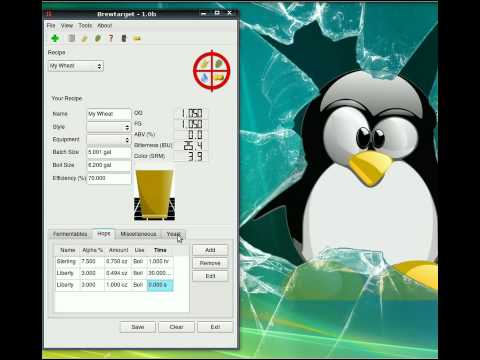Switch to the Yeast tab
Image resolution: width=480 pixels, height=360 pixels.
pos(173,234)
